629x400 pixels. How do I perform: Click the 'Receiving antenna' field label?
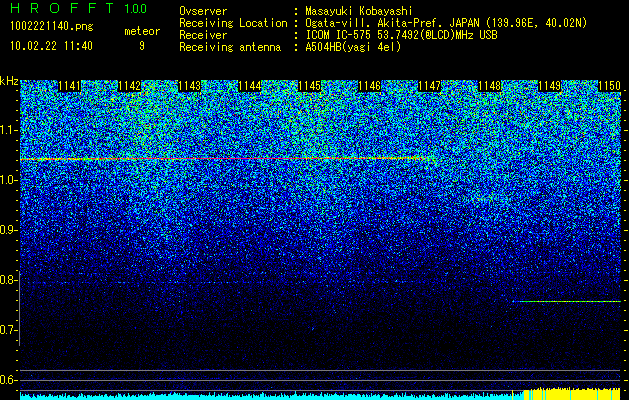pos(230,47)
